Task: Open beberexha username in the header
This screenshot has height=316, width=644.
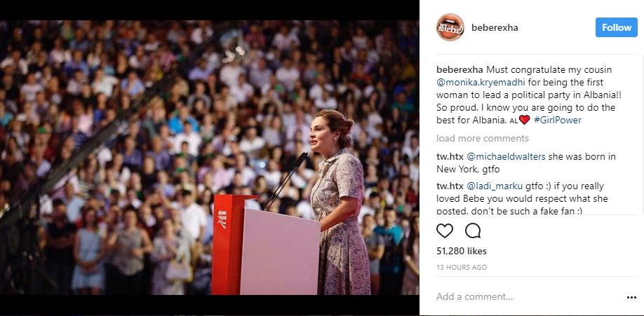Action: [495, 27]
